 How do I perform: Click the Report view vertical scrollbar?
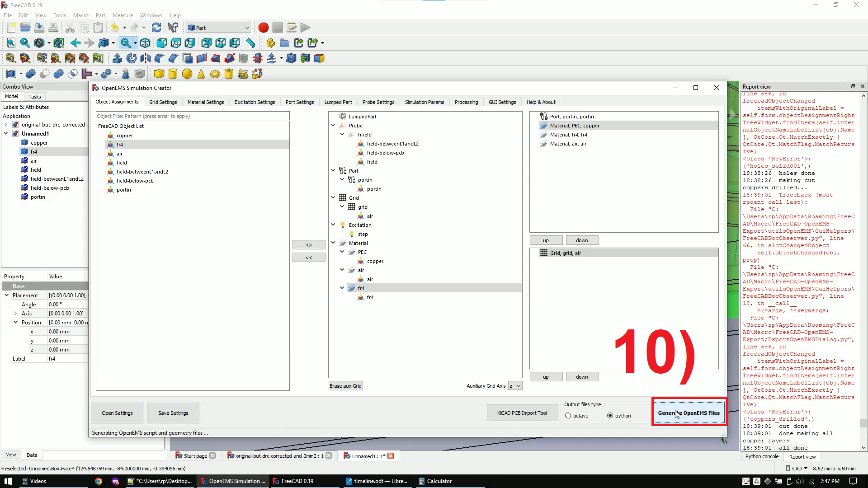864,271
